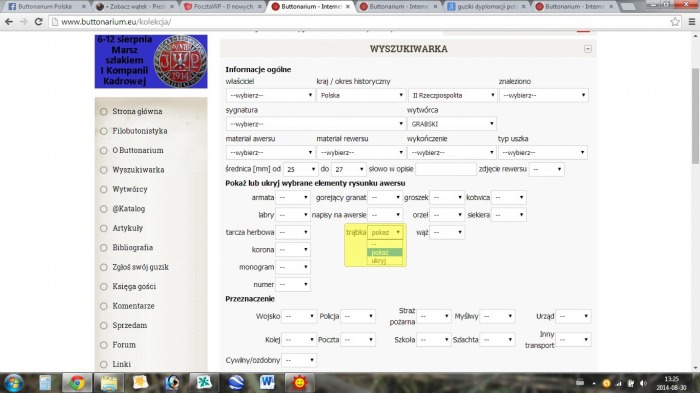This screenshot has height=393, width=700.
Task: Open the wytwórca dropdown showing GRABSKI
Action: 452,124
